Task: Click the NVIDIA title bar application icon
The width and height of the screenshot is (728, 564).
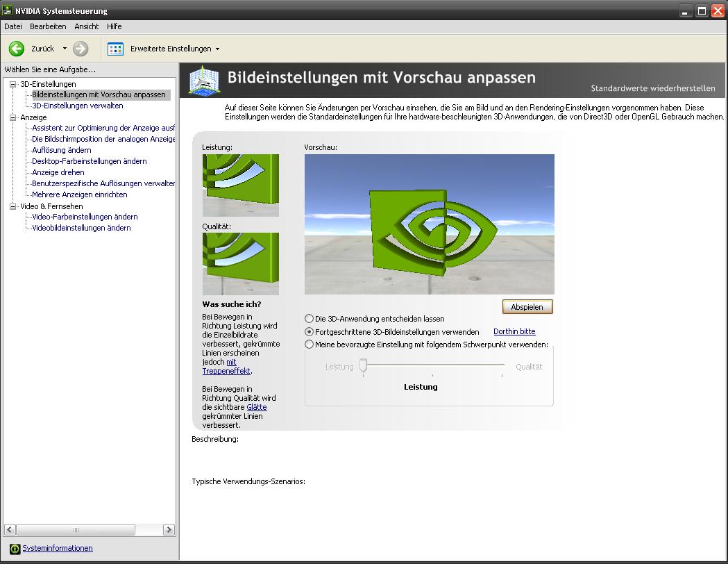Action: point(7,10)
